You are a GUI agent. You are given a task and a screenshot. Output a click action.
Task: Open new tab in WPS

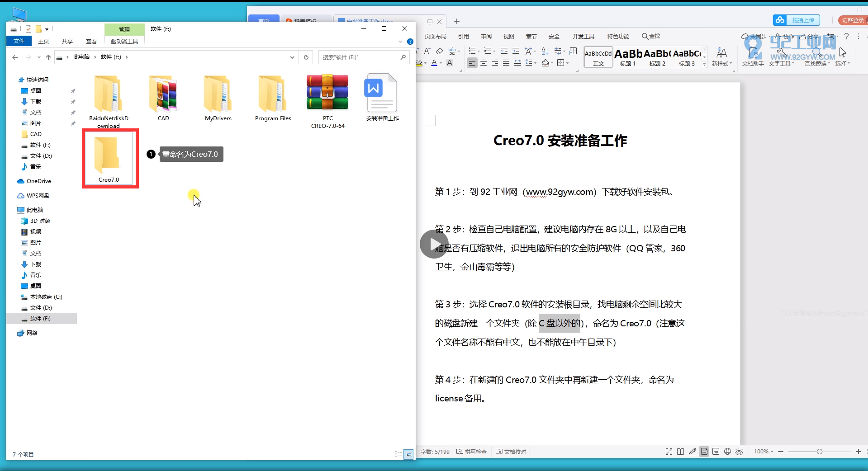(x=457, y=21)
